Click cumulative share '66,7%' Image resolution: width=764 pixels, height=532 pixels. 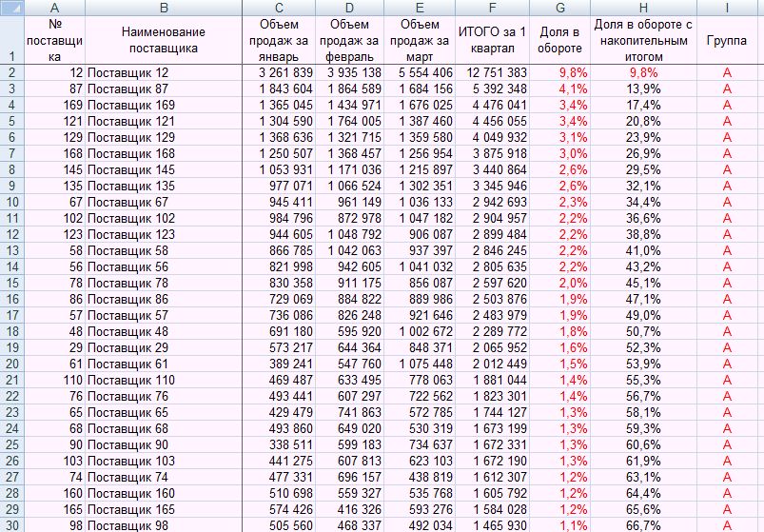(643, 525)
